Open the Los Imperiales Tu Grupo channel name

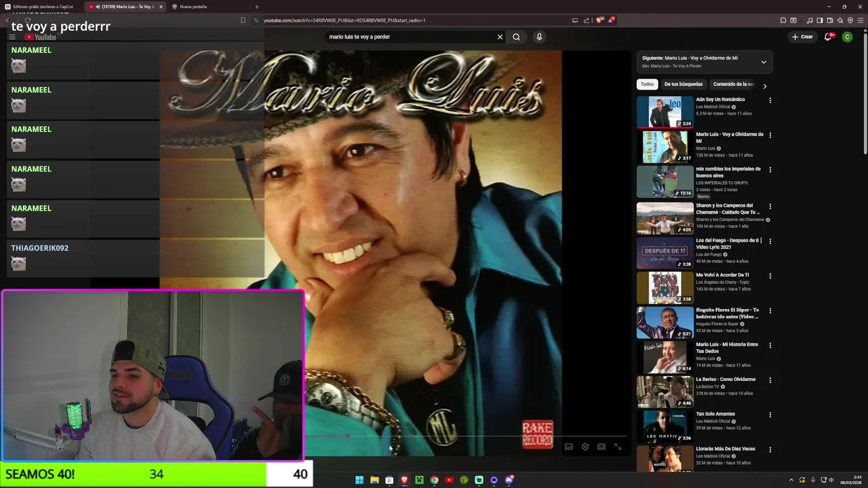click(722, 183)
